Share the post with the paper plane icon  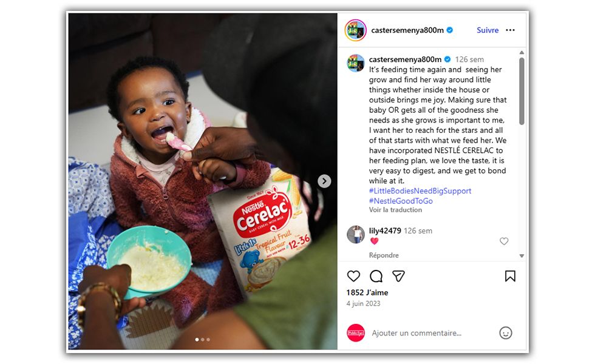point(398,276)
